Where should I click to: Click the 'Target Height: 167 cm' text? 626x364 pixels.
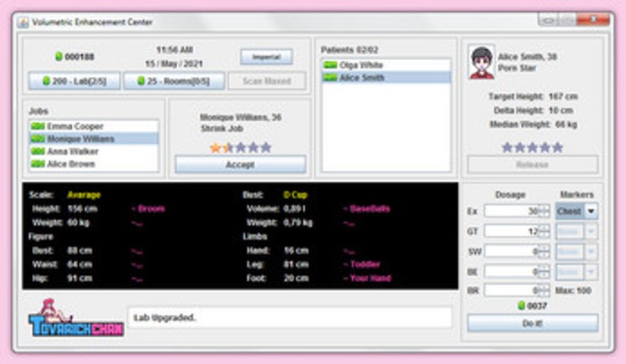click(533, 97)
